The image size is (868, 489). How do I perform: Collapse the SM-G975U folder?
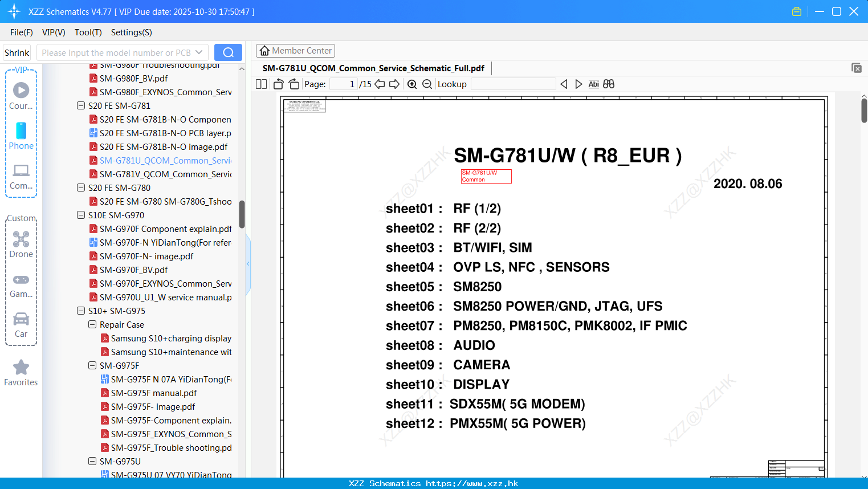coord(92,462)
